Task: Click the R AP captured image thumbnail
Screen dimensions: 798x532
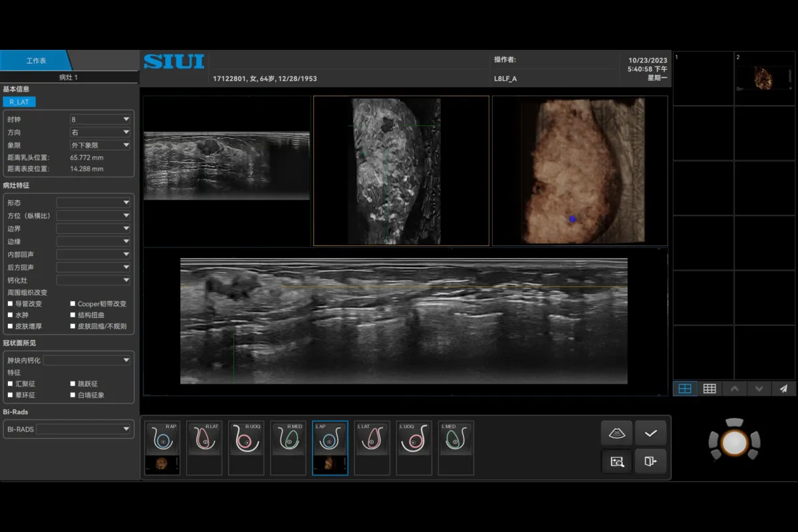Action: 163,464
